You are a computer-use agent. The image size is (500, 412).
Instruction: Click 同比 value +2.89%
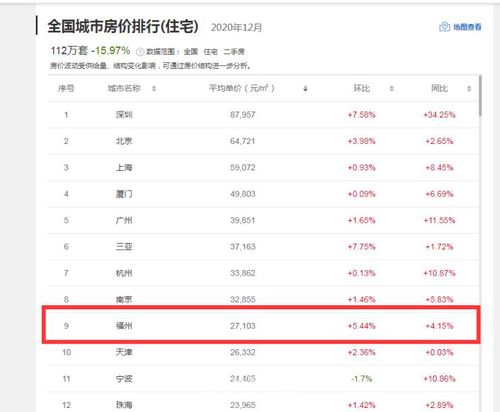pos(439,405)
